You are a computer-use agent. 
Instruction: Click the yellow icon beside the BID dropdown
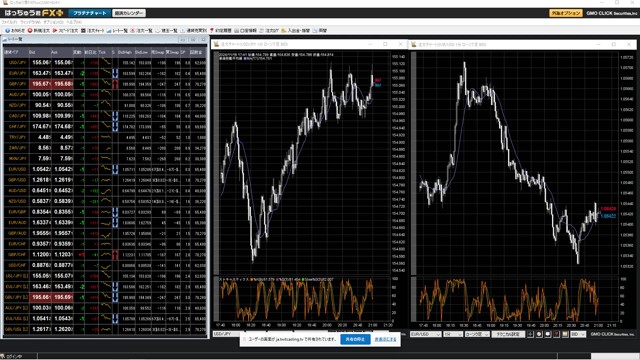tap(565, 334)
